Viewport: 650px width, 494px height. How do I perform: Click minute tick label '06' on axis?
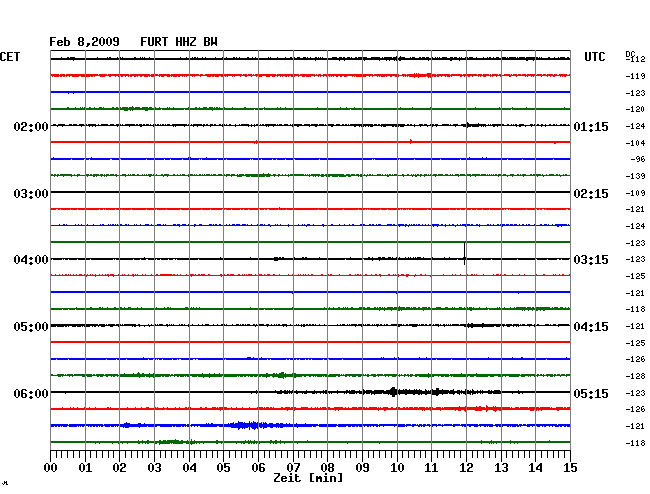pyautogui.click(x=258, y=467)
